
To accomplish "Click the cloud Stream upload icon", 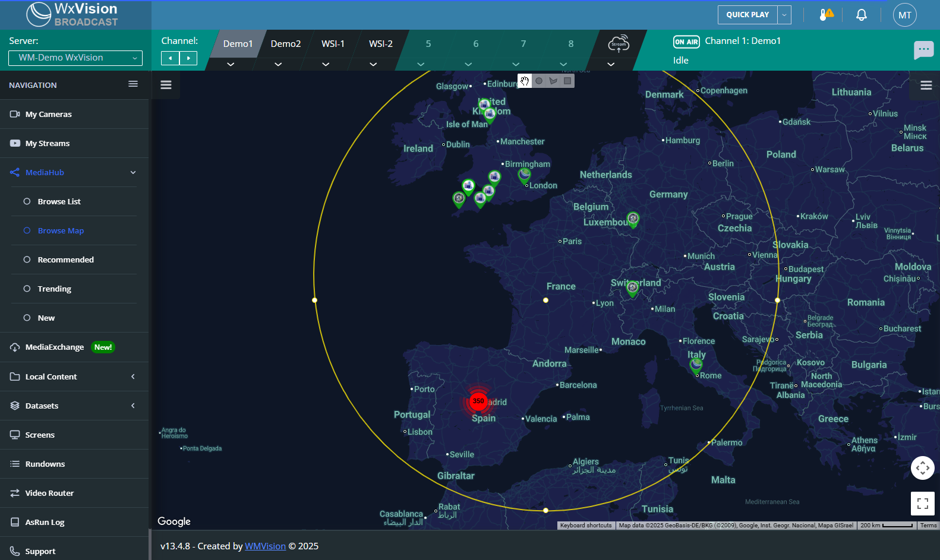I will 618,44.
